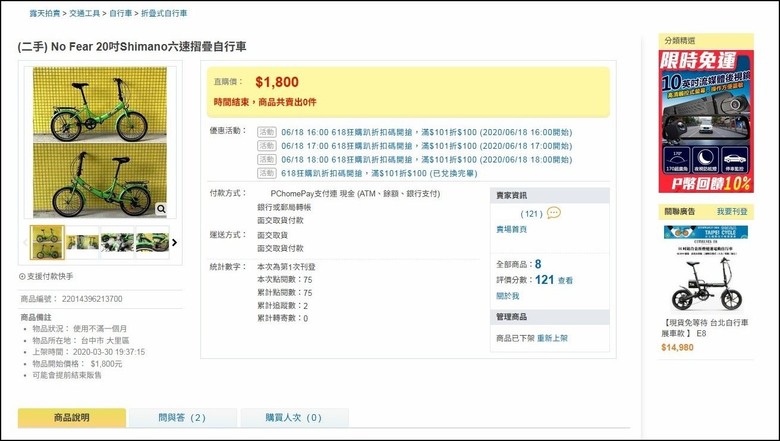
Task: Click the 支援付款快手 icon
Action: coord(22,276)
